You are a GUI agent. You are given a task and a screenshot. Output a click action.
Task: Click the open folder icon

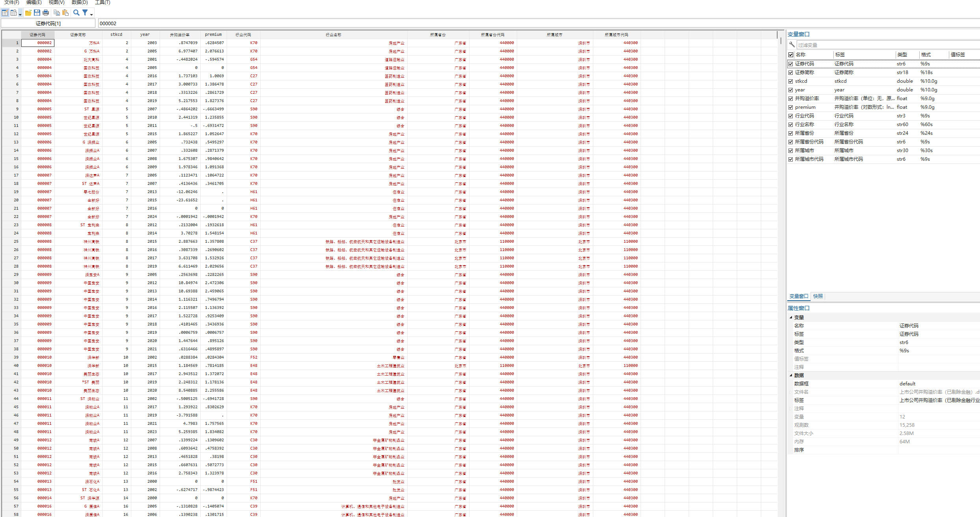[x=28, y=13]
